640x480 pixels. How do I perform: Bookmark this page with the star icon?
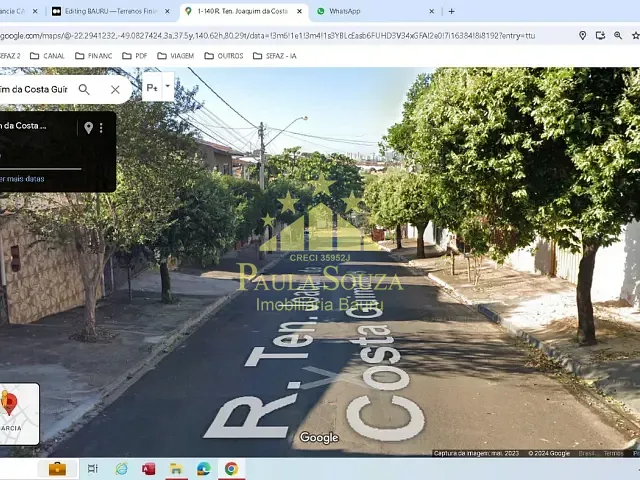pyautogui.click(x=636, y=36)
